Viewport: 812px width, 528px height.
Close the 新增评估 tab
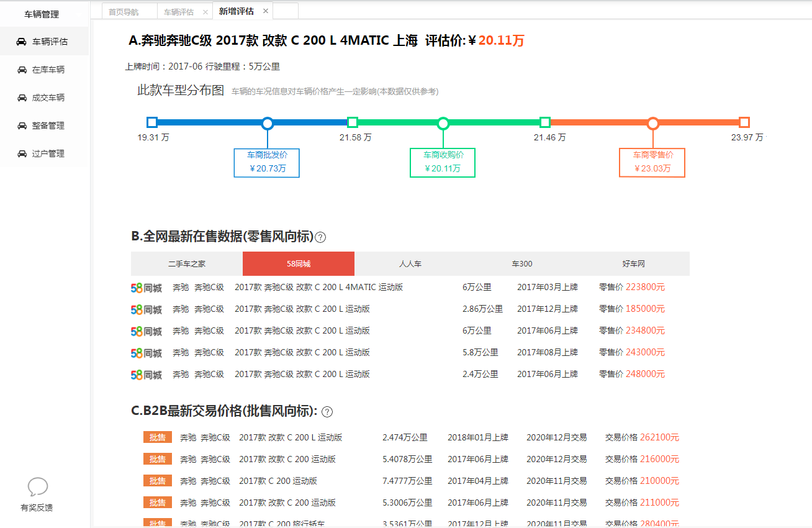point(266,11)
